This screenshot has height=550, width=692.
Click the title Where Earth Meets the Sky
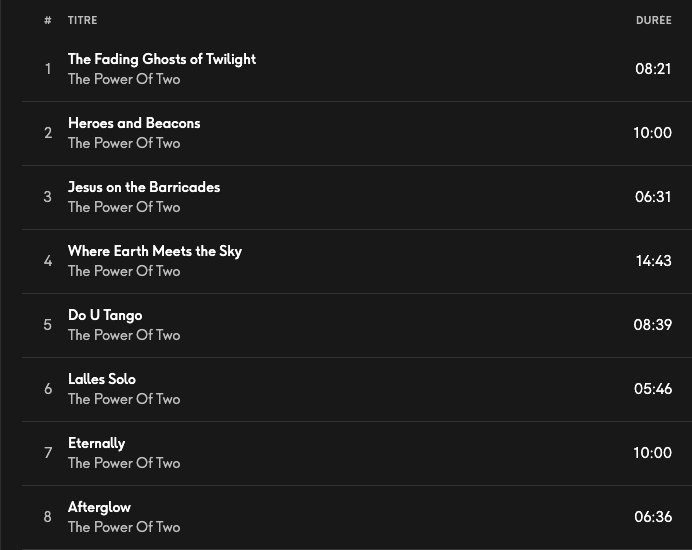pos(155,251)
